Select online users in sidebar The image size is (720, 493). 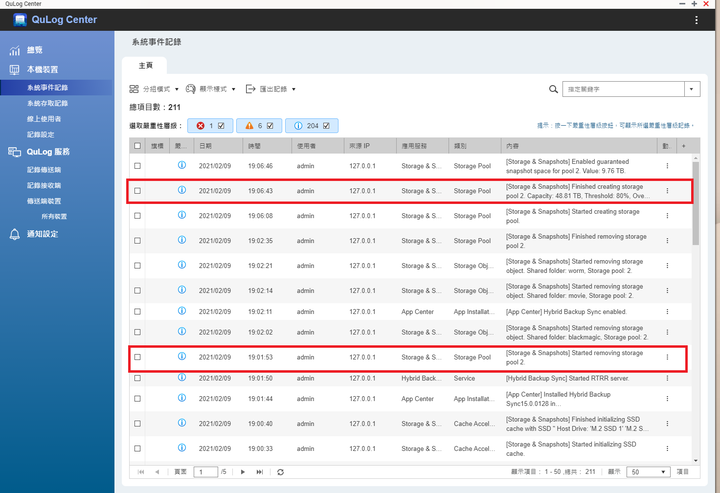coord(44,119)
